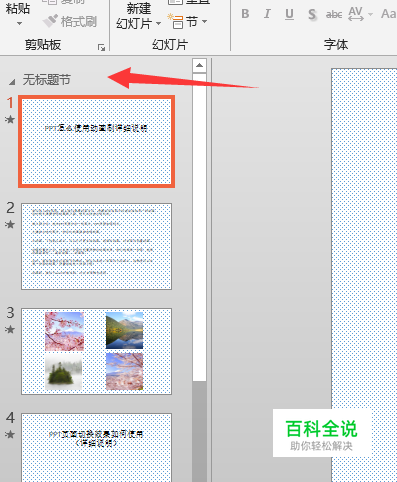The width and height of the screenshot is (397, 482).
Task: Open the clipboard pane launcher
Action: coord(101,47)
